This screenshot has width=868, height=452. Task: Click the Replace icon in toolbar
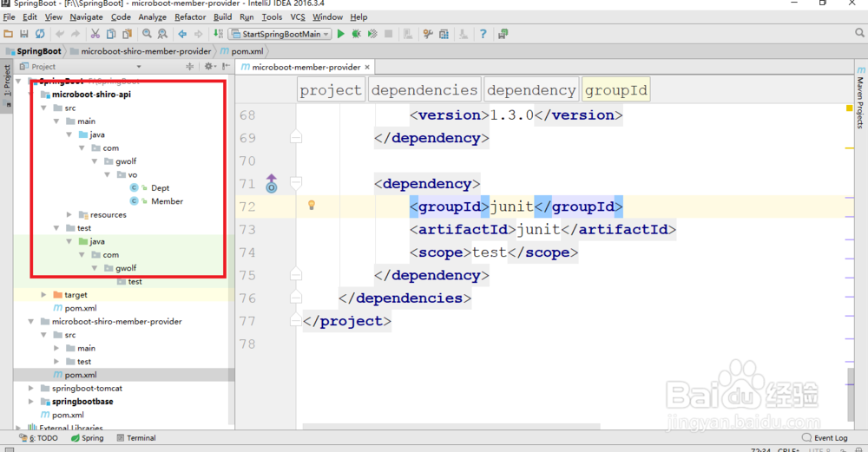coord(162,34)
